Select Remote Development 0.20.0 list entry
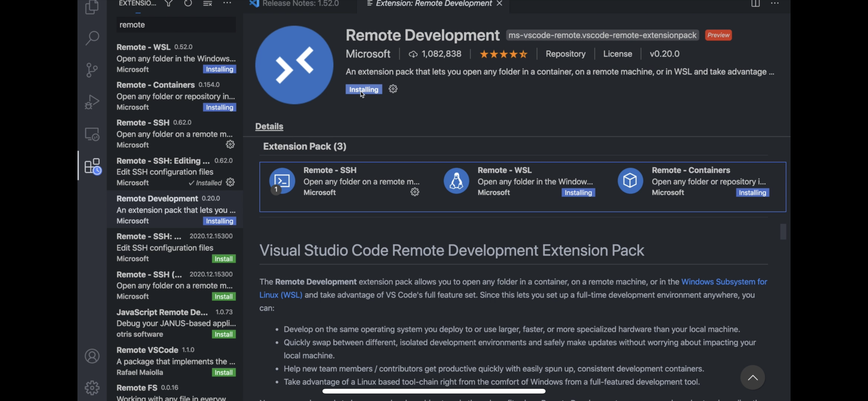Screen dimensions: 868x401 click(175, 210)
